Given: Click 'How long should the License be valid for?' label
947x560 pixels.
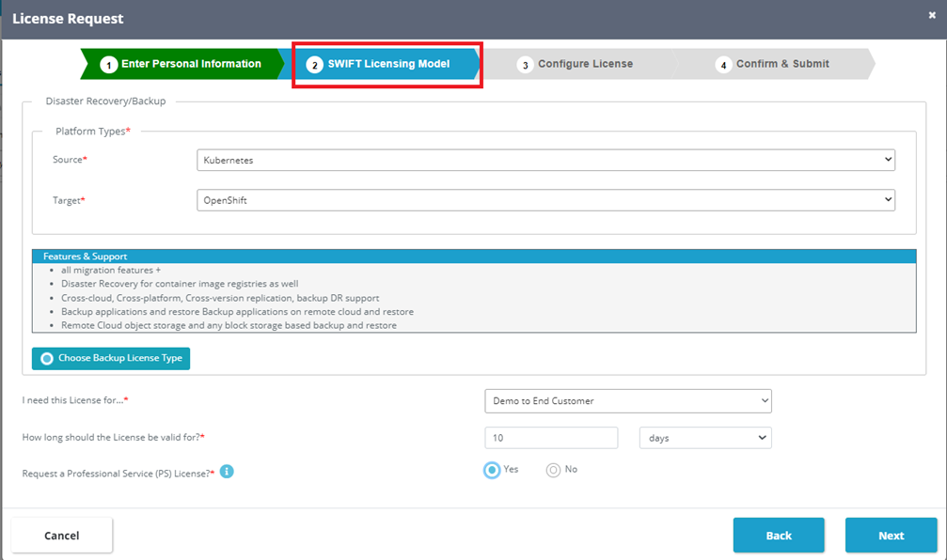Looking at the screenshot, I should 114,438.
